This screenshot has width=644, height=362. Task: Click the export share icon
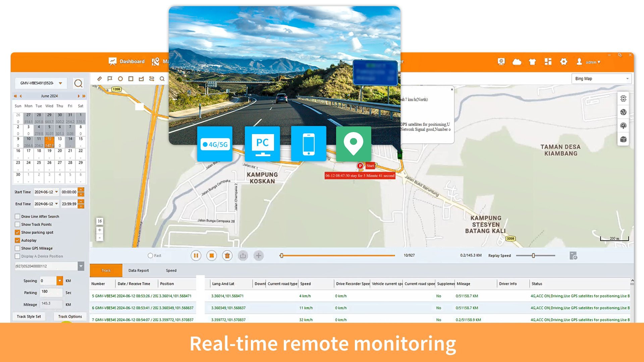243,256
